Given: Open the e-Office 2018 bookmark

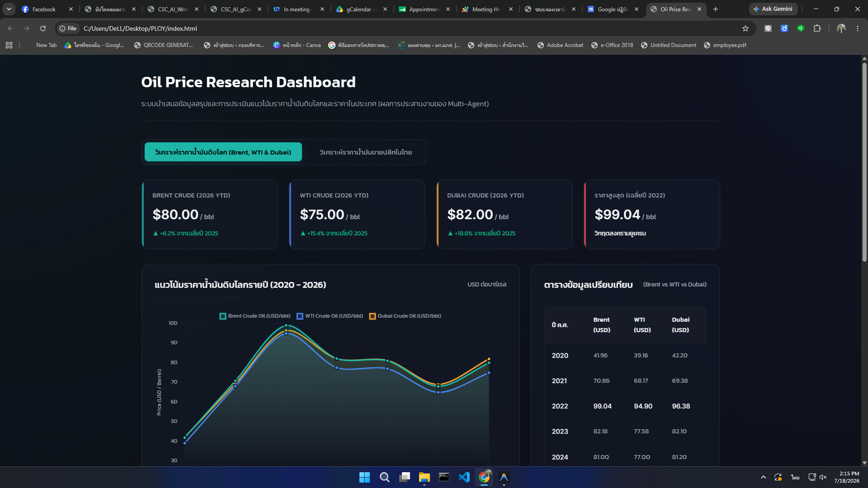Looking at the screenshot, I should [x=612, y=45].
